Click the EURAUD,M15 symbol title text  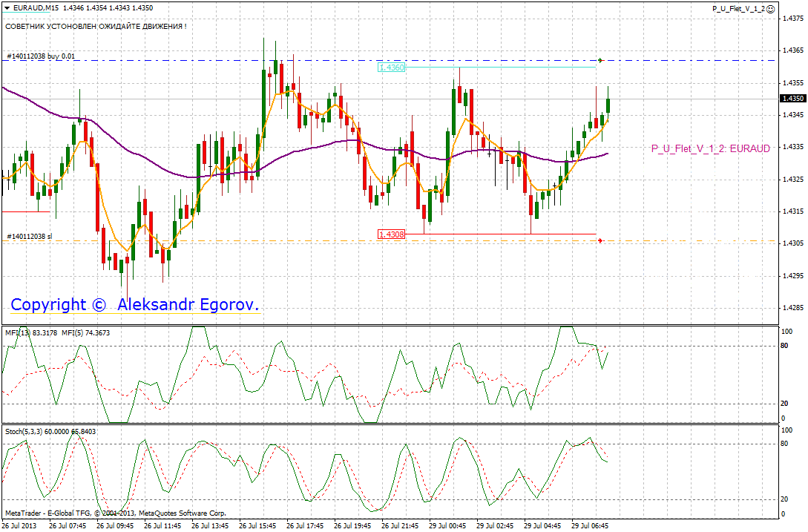[36, 7]
